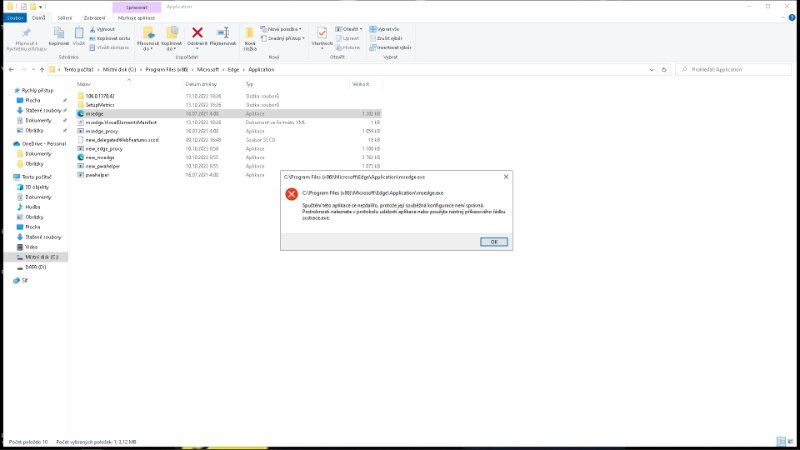Switch to large icons view in status bar
The height and width of the screenshot is (450, 800).
[x=790, y=441]
